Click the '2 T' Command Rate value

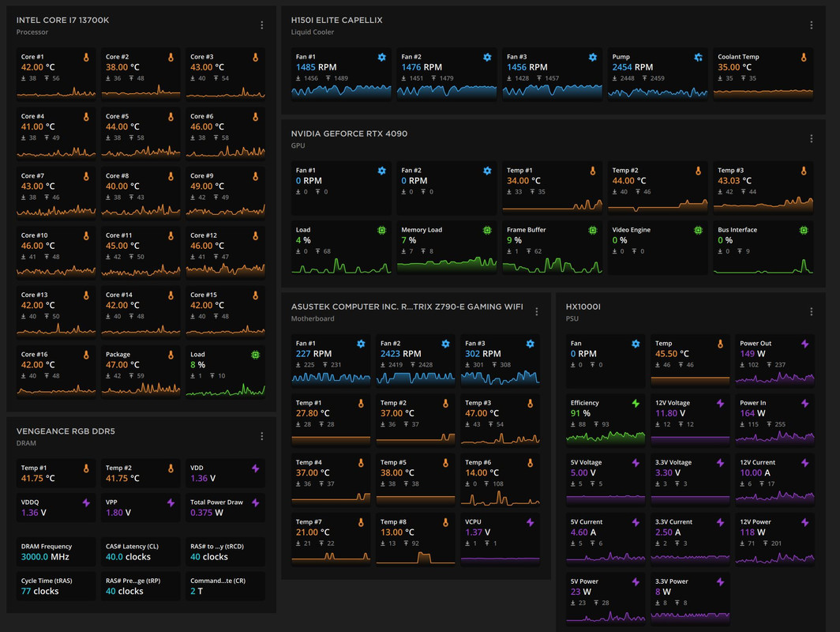click(196, 591)
